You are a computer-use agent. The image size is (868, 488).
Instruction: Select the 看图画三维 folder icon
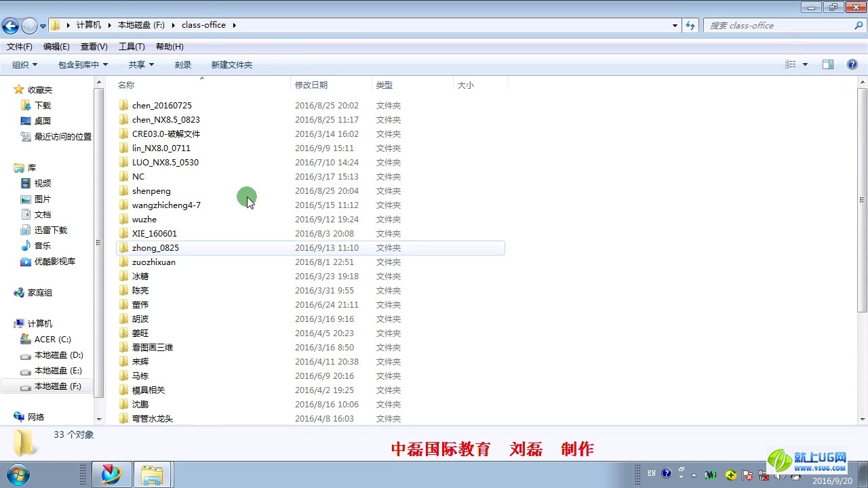pyautogui.click(x=123, y=348)
